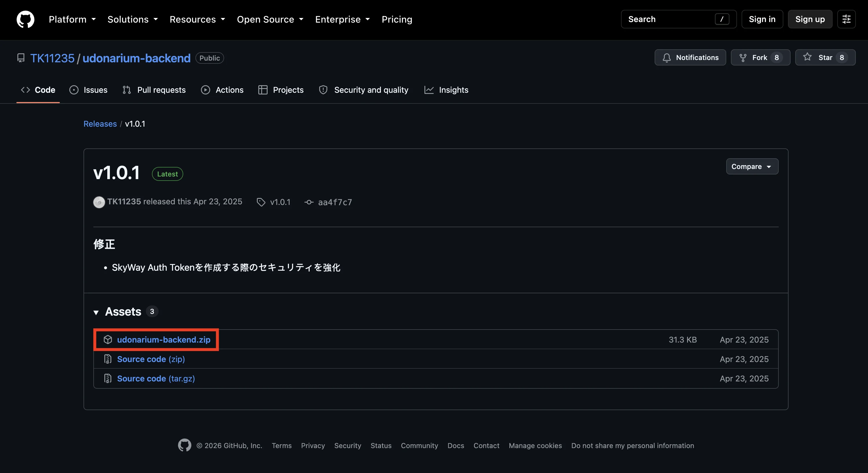Open the Security footer link
This screenshot has height=473, width=868.
coord(348,445)
